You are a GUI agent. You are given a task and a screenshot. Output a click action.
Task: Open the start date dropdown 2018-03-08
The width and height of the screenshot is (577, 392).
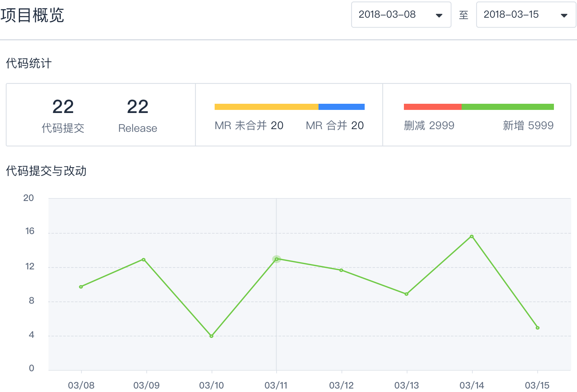(x=401, y=15)
